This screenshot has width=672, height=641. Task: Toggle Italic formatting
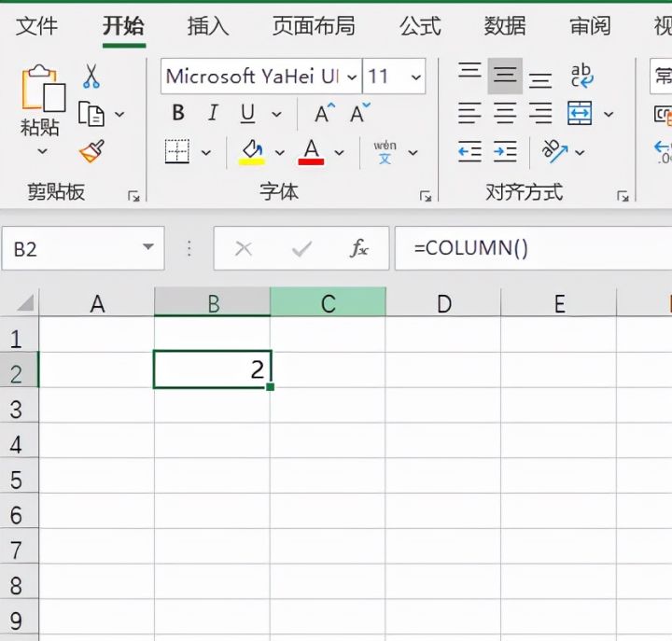coord(213,113)
